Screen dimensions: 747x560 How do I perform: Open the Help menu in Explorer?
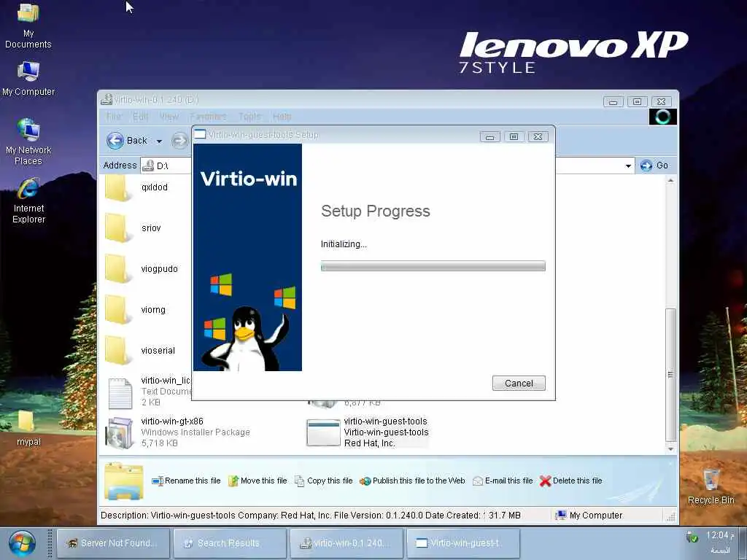click(282, 117)
